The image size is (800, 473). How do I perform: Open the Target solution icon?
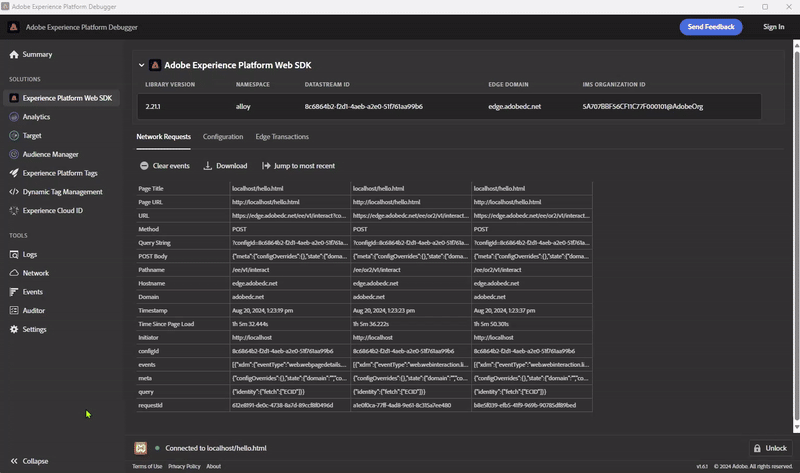14,136
